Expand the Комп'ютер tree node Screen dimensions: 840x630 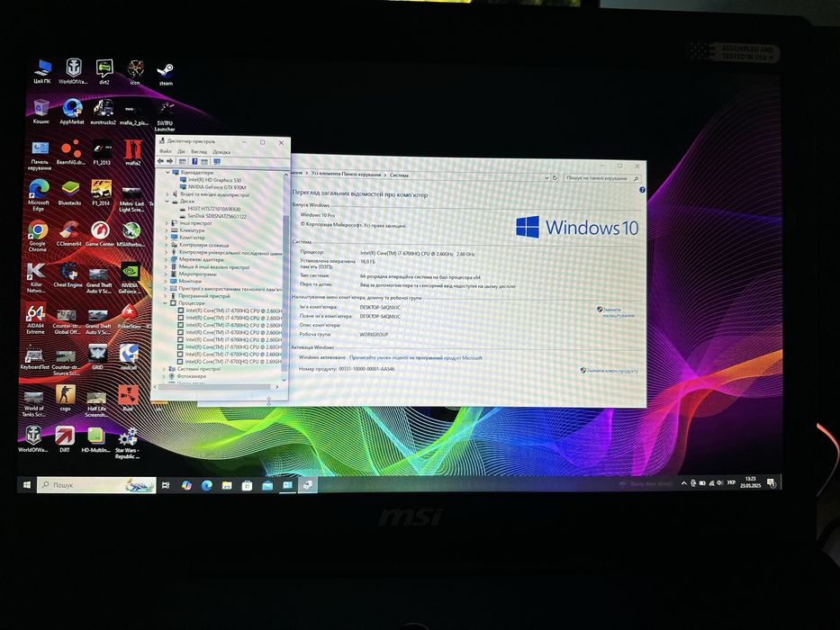click(x=167, y=238)
